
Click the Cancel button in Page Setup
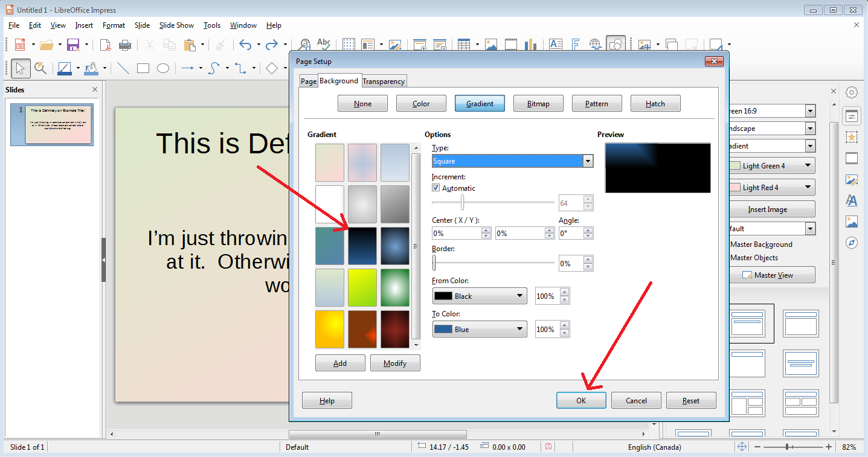tap(636, 400)
